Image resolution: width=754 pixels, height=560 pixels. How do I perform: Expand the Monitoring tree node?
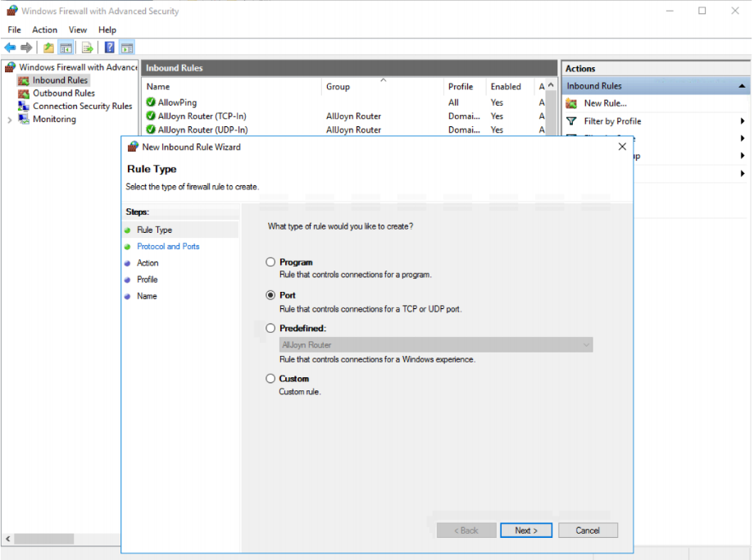click(x=10, y=120)
